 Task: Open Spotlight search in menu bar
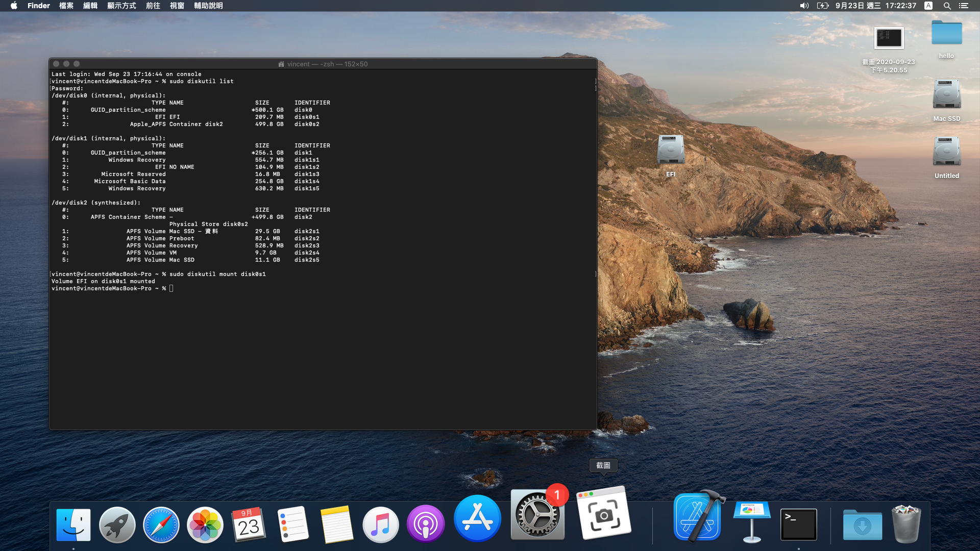pos(947,6)
